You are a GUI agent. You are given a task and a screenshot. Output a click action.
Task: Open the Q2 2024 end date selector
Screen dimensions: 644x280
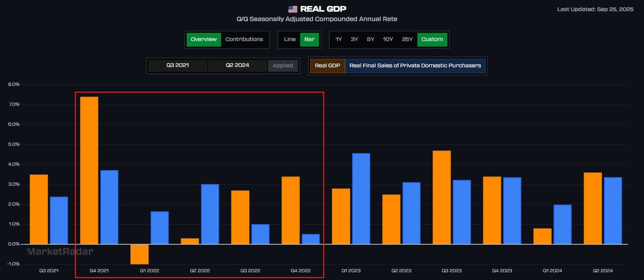(237, 65)
